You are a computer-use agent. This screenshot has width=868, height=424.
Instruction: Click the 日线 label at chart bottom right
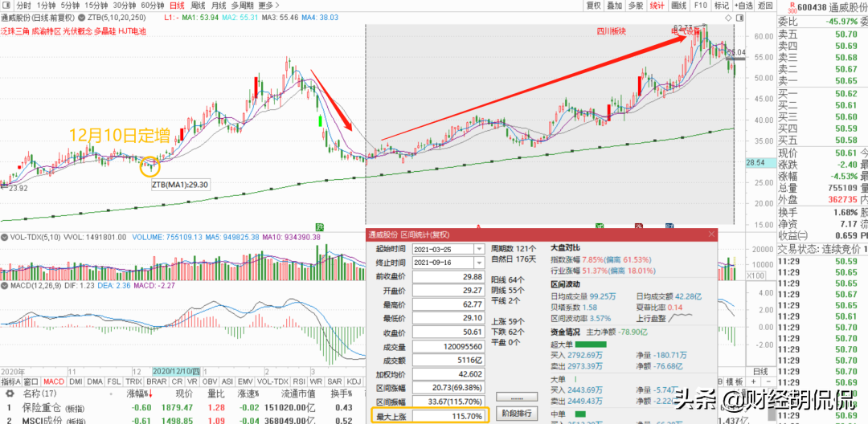click(760, 371)
